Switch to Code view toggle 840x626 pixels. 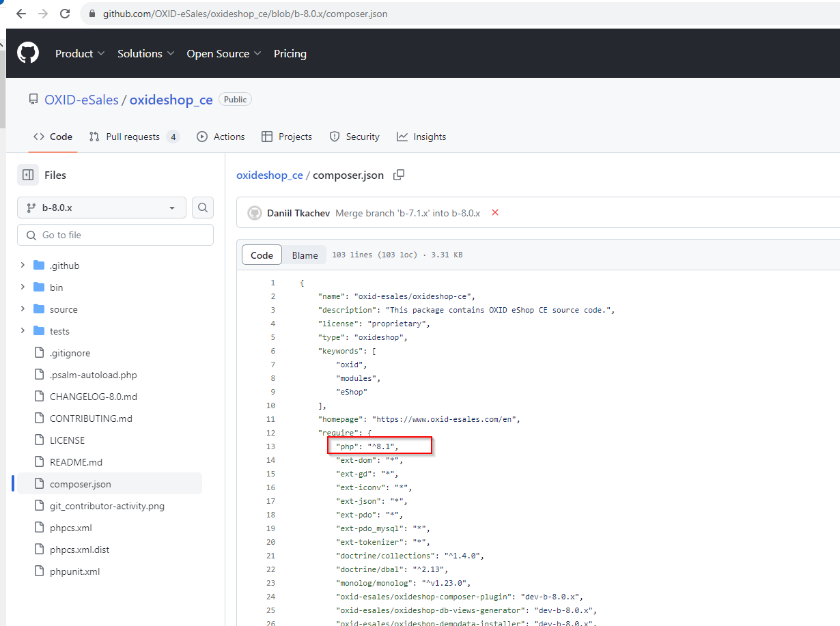click(262, 255)
